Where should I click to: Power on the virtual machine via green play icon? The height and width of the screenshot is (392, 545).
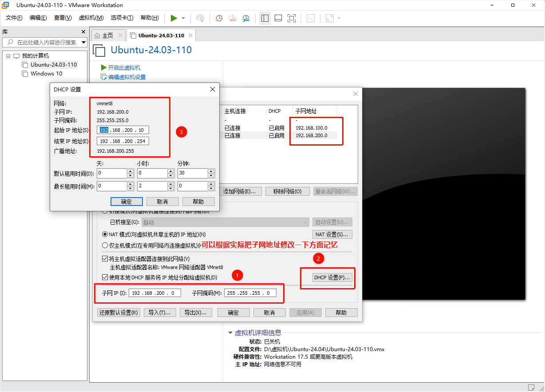174,18
